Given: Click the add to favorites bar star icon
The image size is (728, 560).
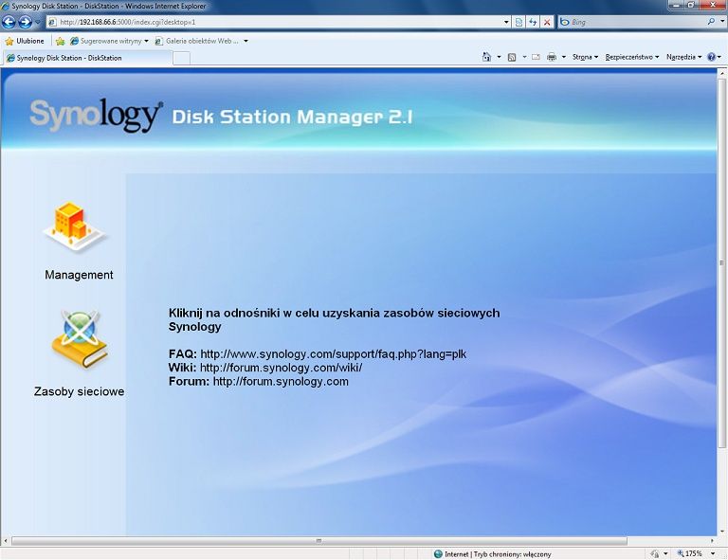Looking at the screenshot, I should click(x=60, y=41).
